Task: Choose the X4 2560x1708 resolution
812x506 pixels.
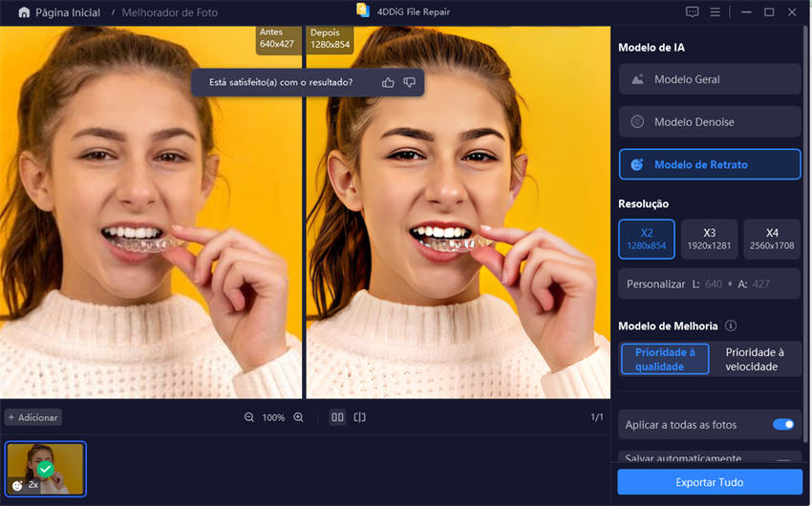Action: 772,240
